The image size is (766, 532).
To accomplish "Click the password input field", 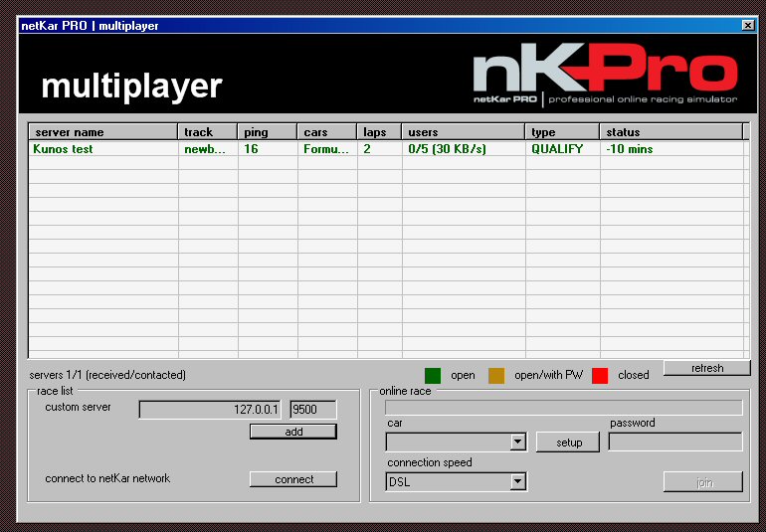I will coord(675,443).
